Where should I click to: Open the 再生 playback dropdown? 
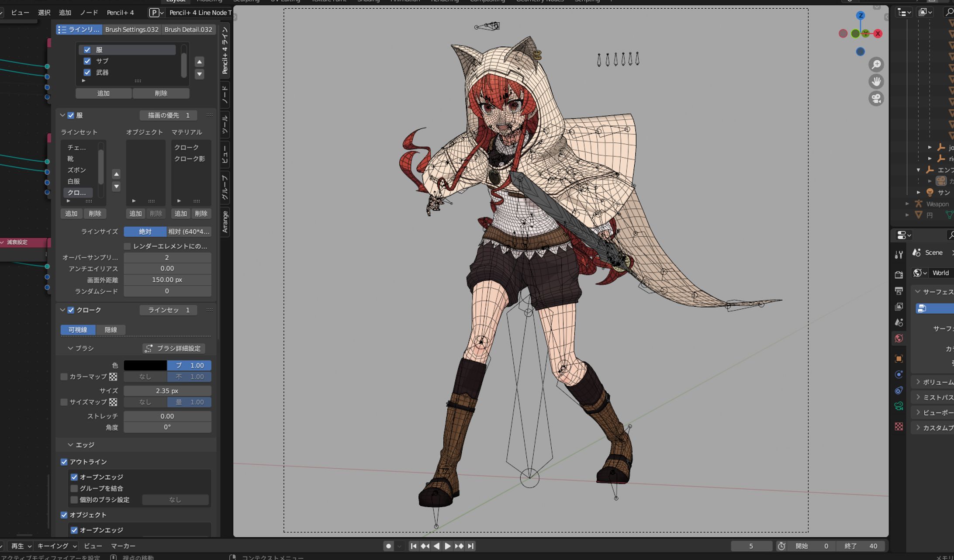(21, 546)
